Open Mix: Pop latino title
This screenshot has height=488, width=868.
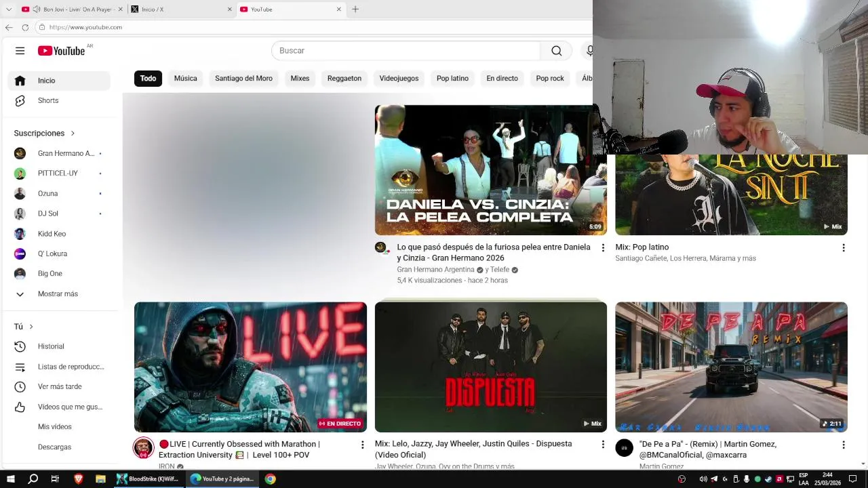point(642,247)
